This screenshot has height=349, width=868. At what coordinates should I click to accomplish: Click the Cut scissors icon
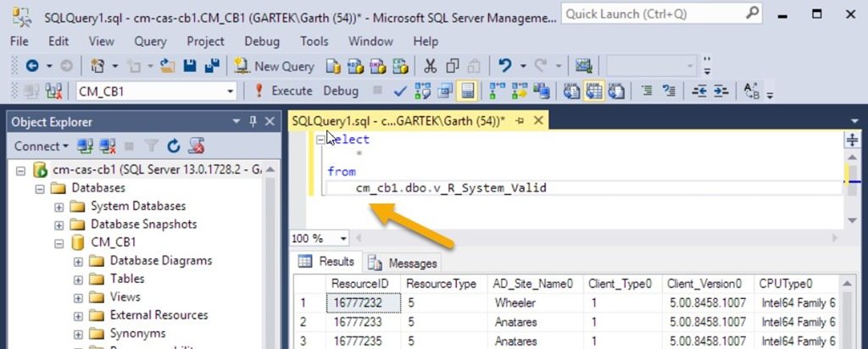[x=430, y=66]
